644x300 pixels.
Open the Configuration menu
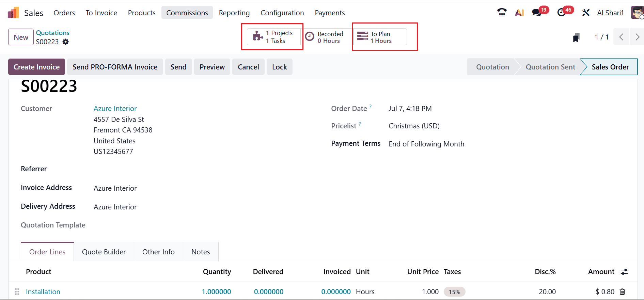tap(282, 13)
